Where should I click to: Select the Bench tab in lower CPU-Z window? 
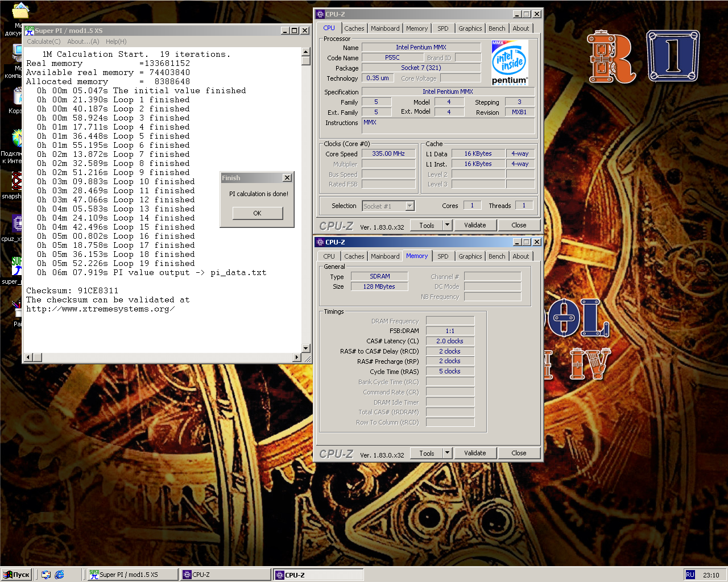tap(497, 256)
